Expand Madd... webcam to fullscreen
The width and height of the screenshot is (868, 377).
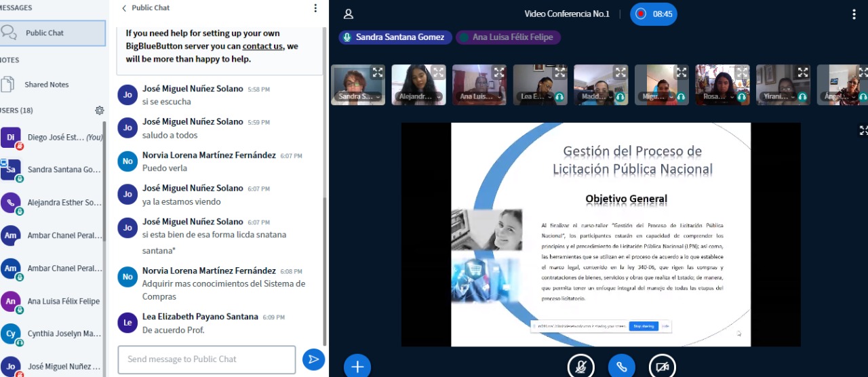coord(620,72)
